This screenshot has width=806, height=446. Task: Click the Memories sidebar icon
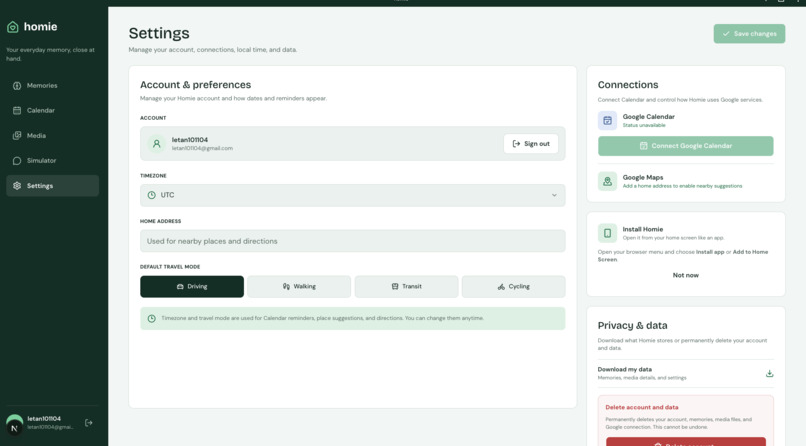17,86
